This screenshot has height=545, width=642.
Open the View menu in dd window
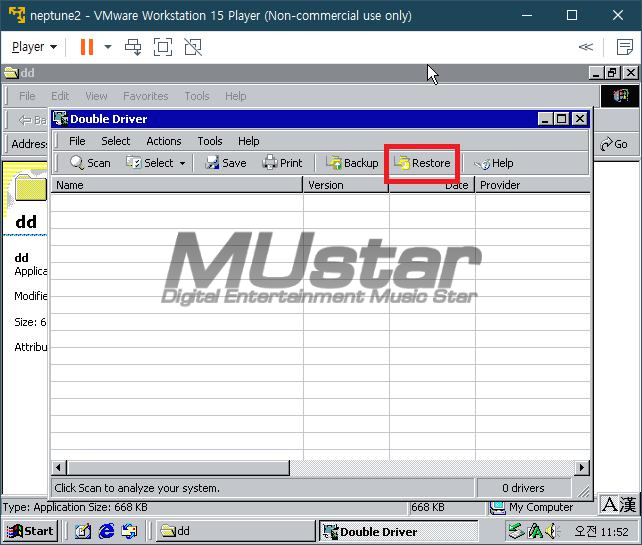pos(97,96)
